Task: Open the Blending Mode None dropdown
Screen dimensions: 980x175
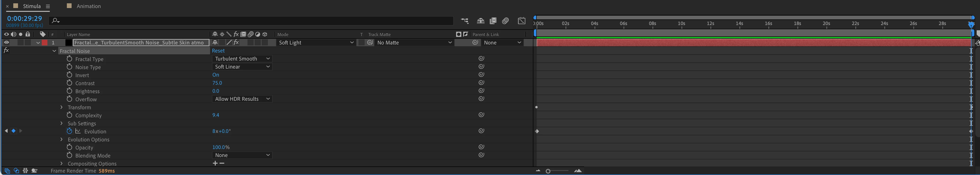Action: 242,155
